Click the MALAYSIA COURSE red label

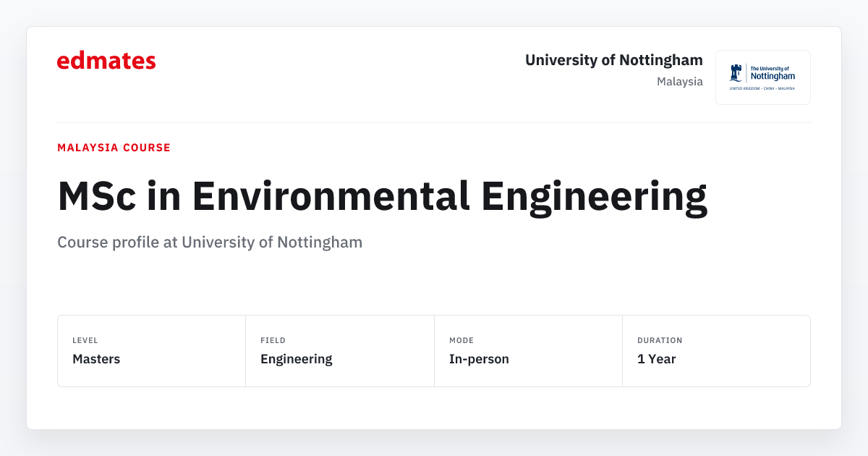(x=114, y=148)
